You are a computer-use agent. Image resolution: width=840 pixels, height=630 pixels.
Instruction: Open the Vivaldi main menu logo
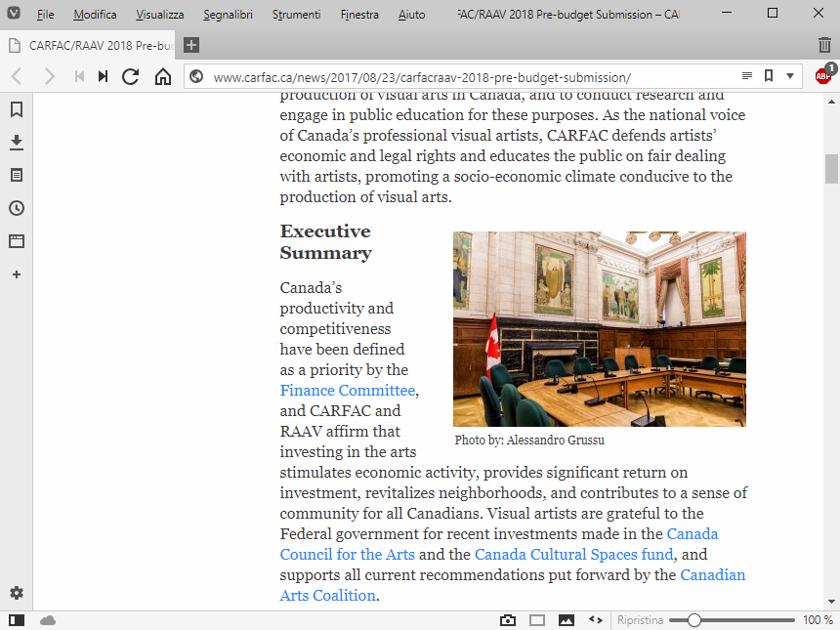tap(14, 13)
